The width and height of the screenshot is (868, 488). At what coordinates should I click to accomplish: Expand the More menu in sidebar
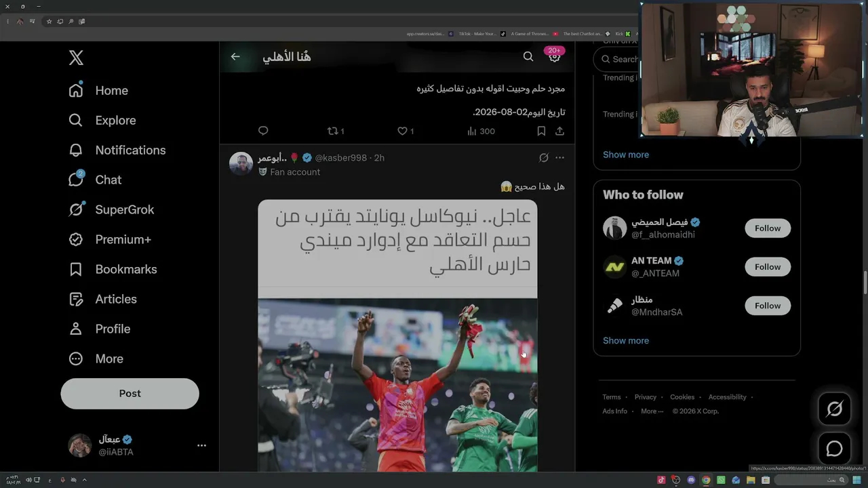pyautogui.click(x=96, y=359)
